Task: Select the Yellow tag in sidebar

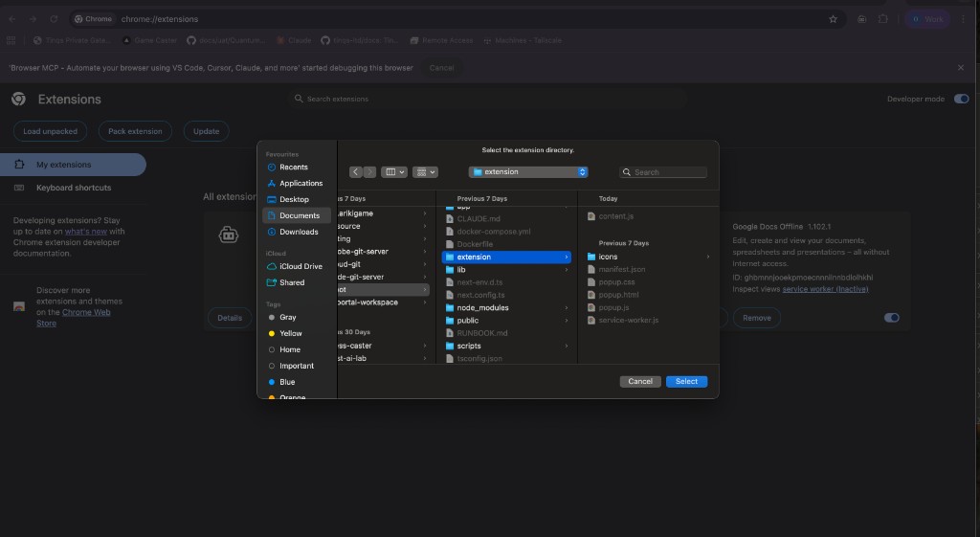Action: point(291,333)
